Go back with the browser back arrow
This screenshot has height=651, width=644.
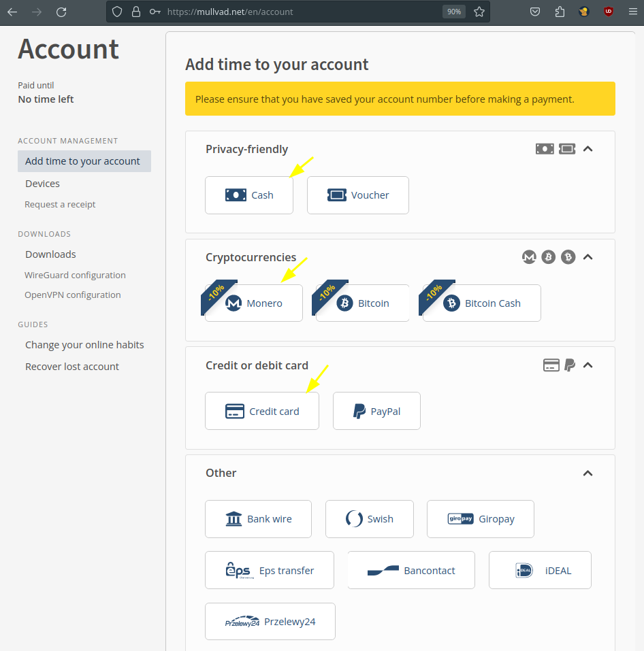12,12
